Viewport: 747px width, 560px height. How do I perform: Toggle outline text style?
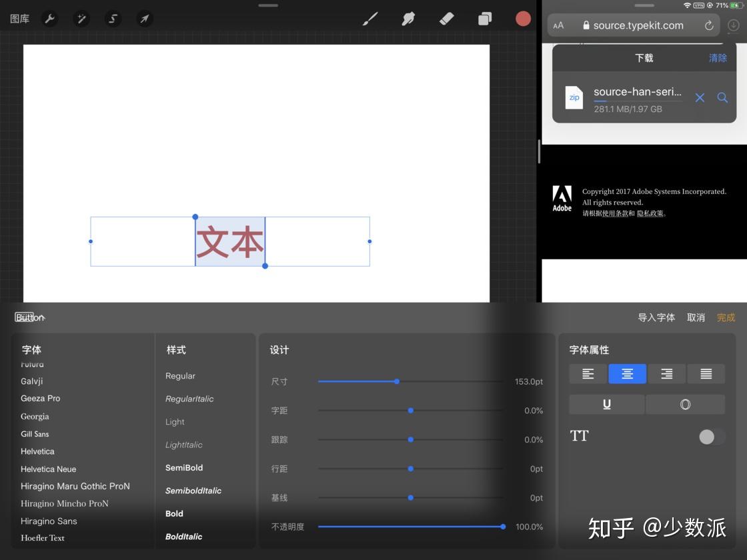pos(686,404)
